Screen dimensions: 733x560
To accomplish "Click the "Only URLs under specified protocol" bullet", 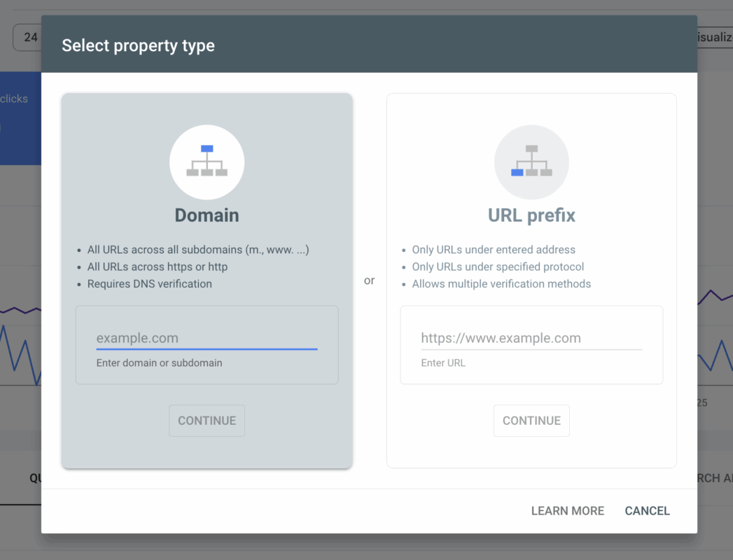I will 498,267.
